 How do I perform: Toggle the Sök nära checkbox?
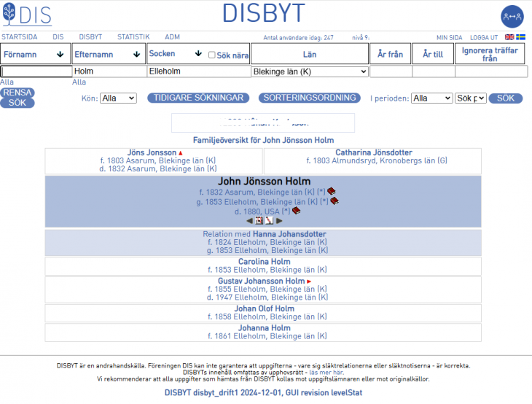(x=212, y=55)
